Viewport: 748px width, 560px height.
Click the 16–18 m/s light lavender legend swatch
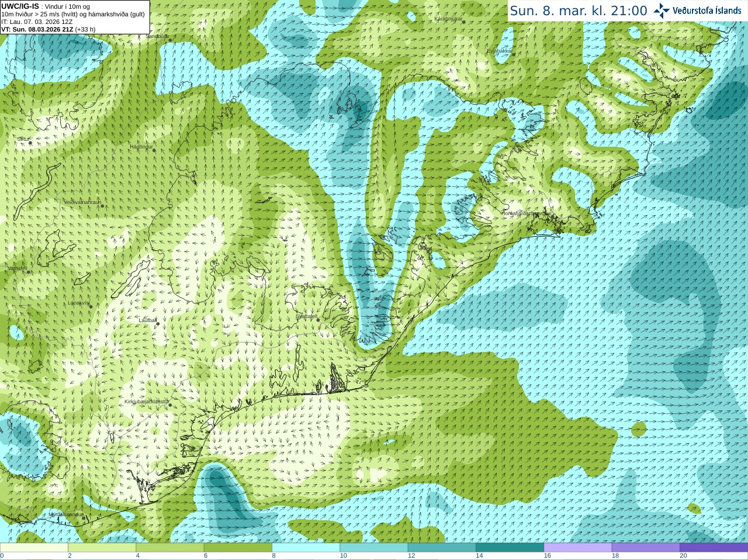(578, 548)
